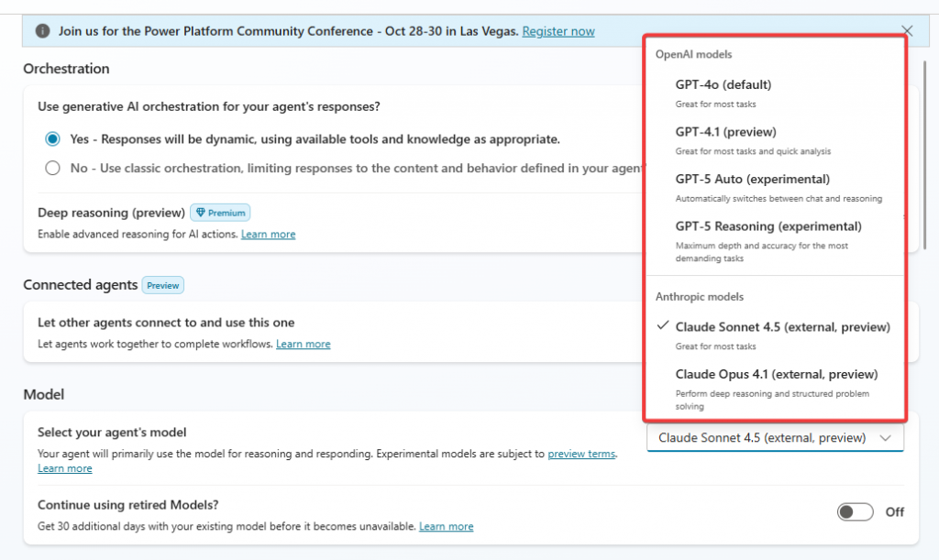Image resolution: width=939 pixels, height=560 pixels.
Task: Click the info icon in the conference banner
Action: (x=42, y=30)
